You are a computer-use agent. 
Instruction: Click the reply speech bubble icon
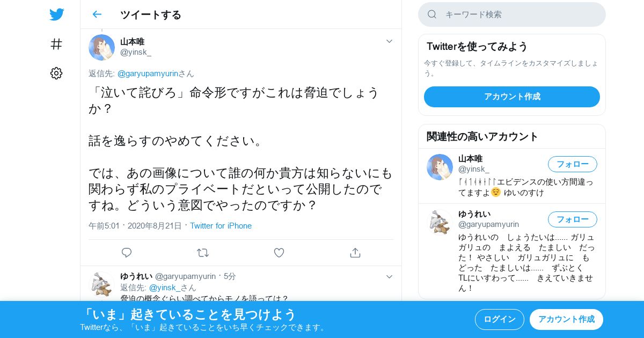pos(127,253)
